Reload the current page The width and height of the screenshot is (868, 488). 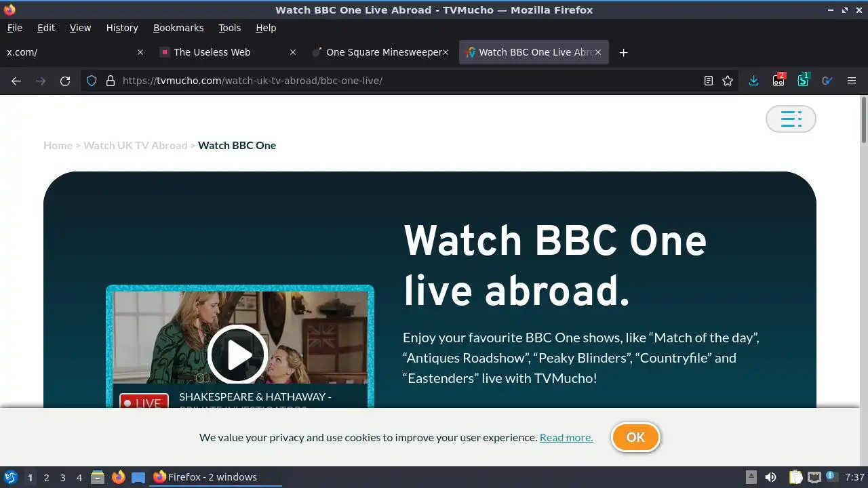[65, 81]
